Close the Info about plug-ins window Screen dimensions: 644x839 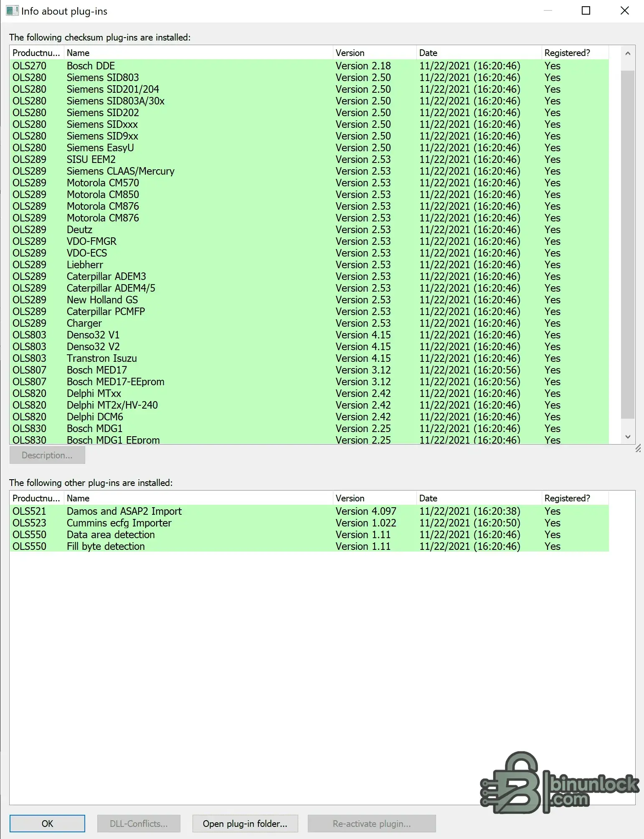pos(624,10)
